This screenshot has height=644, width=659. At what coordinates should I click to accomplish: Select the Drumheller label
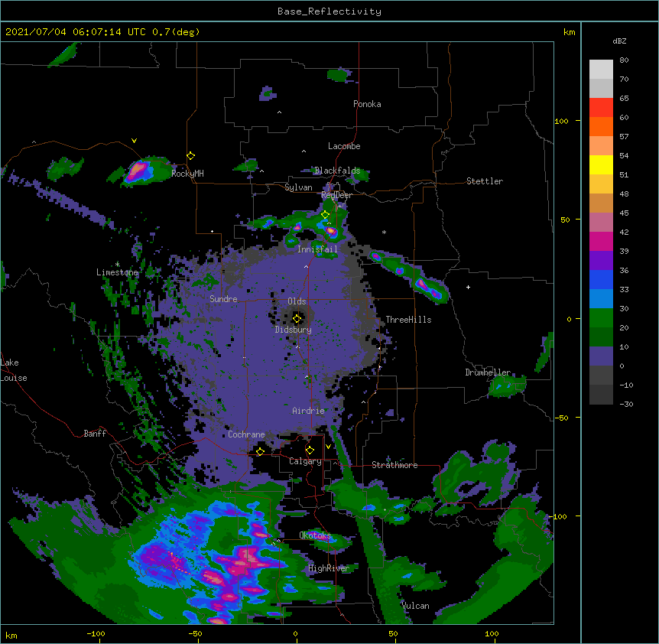(x=488, y=372)
